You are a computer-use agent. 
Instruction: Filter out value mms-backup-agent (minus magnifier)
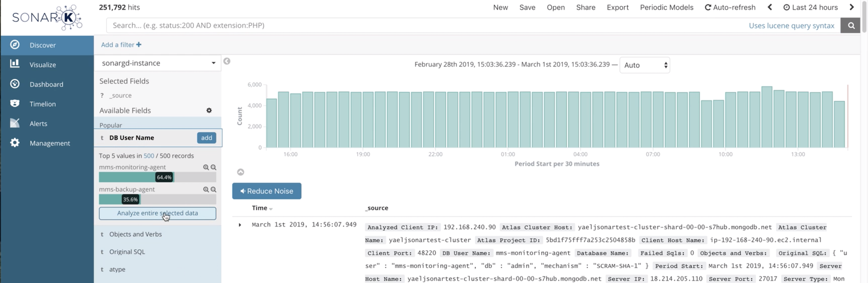pos(214,189)
